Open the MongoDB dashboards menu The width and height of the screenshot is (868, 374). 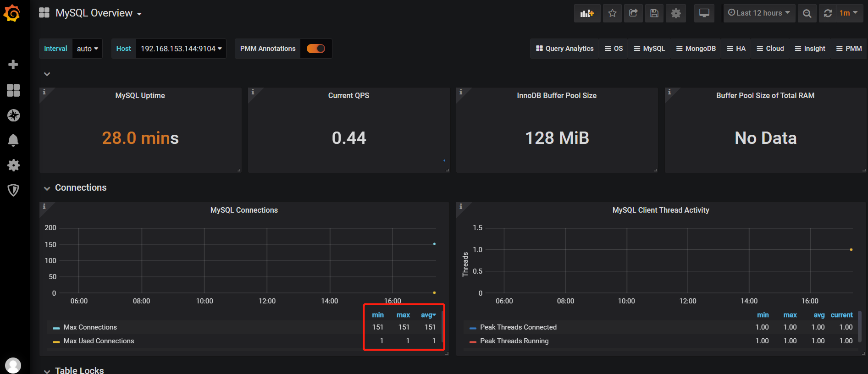click(696, 49)
